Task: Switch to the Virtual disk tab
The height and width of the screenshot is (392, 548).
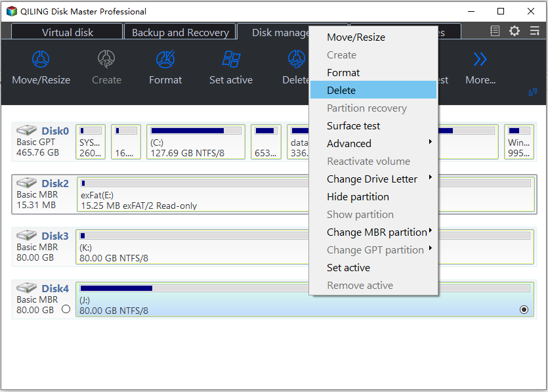Action: pos(67,32)
